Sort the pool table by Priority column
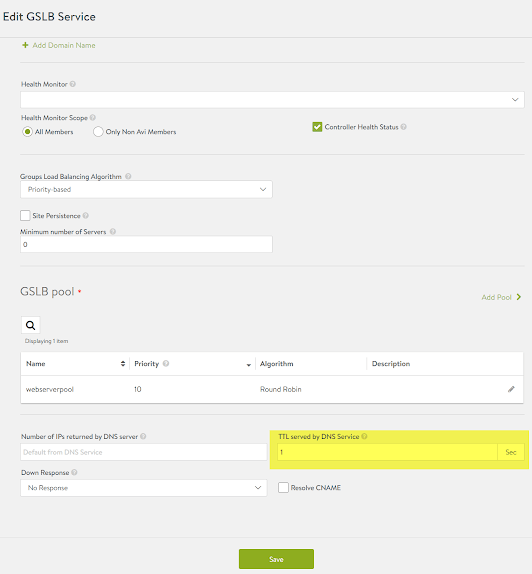This screenshot has height=574, width=532. point(249,365)
